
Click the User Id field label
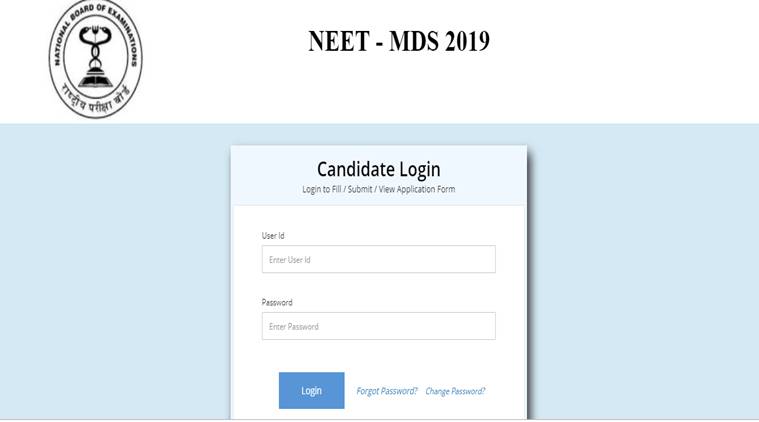click(x=273, y=236)
